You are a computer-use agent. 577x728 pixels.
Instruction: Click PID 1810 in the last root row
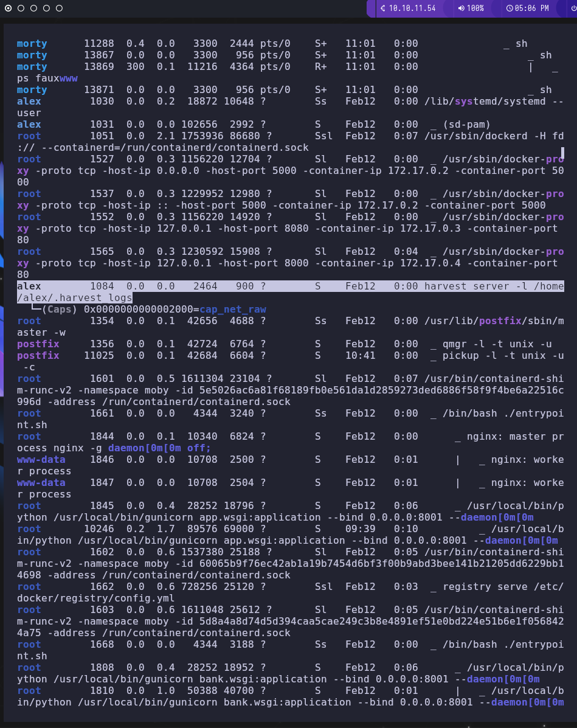pos(102,691)
